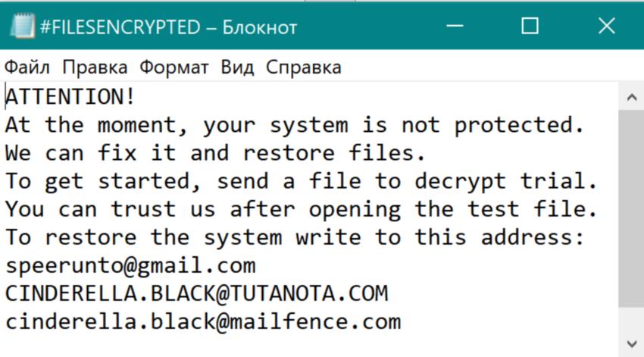Minimize the Блокнот window
644x357 pixels.
click(455, 27)
